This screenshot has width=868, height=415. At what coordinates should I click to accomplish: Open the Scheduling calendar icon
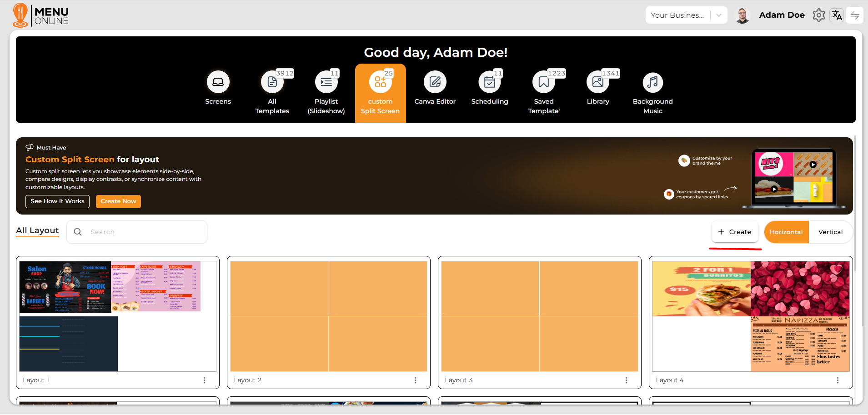489,82
